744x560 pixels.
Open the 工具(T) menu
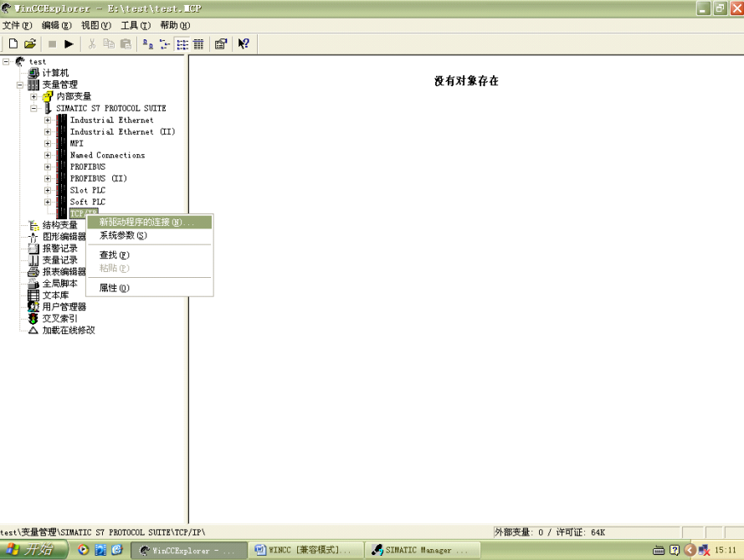[x=136, y=25]
